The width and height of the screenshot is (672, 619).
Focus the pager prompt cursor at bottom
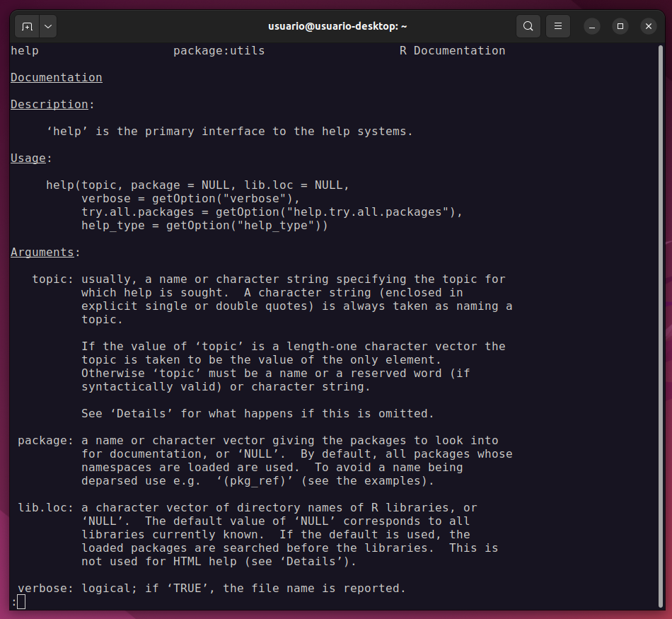(x=21, y=602)
